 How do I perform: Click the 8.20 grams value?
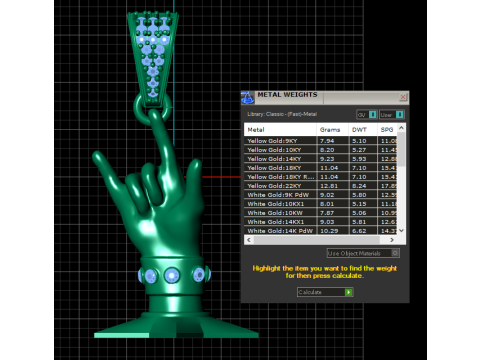coord(327,150)
